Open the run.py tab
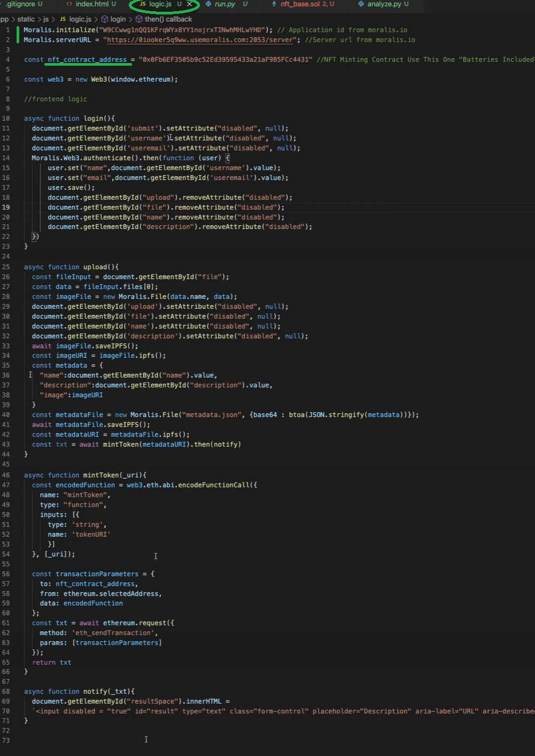The height and width of the screenshot is (756, 535). coord(225,4)
